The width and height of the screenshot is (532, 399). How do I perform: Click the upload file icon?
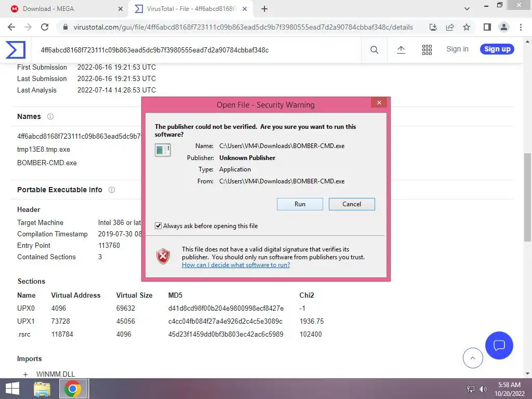tap(401, 50)
